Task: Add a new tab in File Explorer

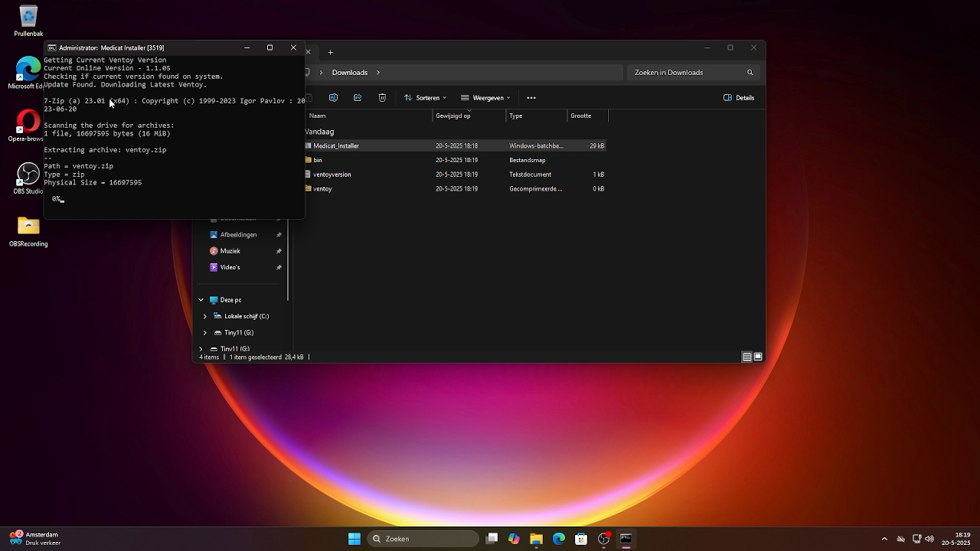Action: click(x=331, y=53)
